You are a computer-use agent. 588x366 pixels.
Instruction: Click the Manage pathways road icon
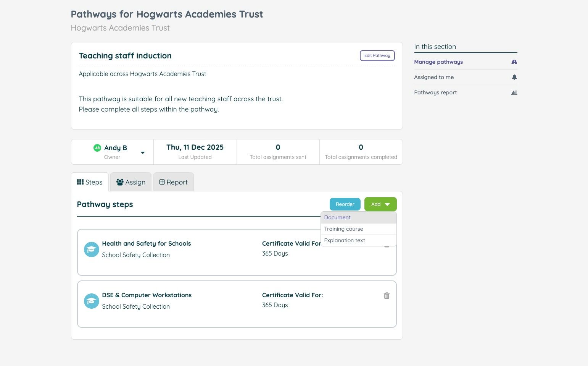pyautogui.click(x=514, y=62)
